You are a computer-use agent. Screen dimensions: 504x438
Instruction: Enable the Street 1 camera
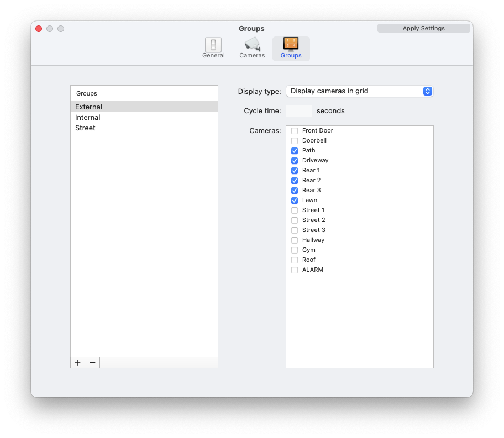pyautogui.click(x=294, y=210)
